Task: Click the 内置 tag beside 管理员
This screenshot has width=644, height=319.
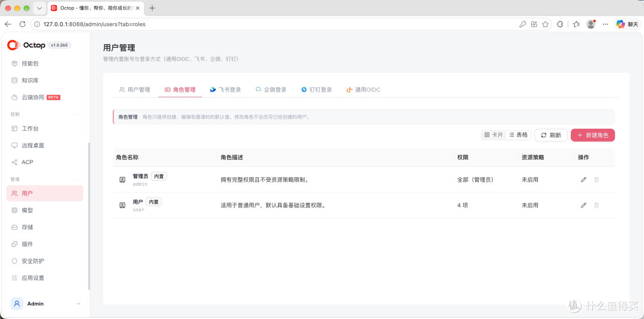Action: 159,176
